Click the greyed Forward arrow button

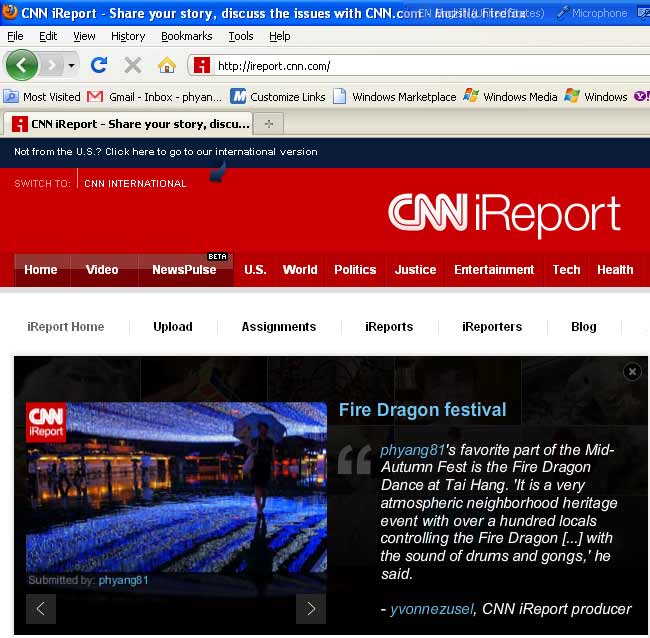click(x=52, y=65)
